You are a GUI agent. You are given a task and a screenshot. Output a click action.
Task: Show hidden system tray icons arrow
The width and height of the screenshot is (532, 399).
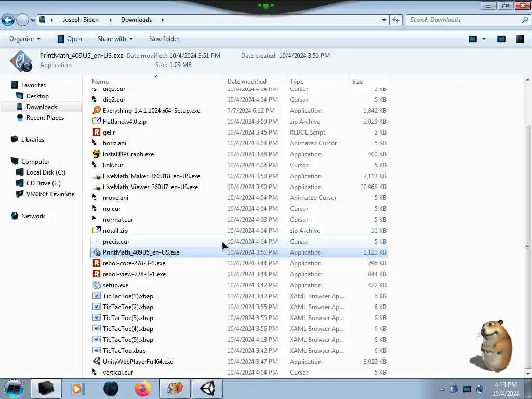(x=442, y=390)
